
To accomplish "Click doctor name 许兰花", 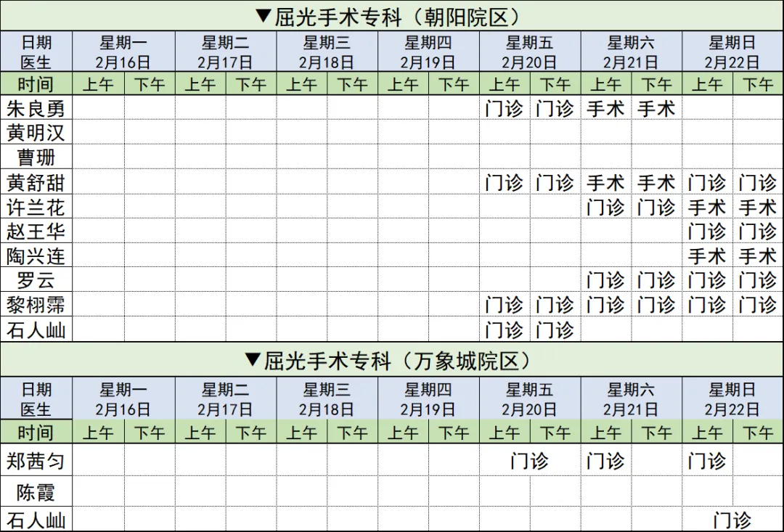I will click(x=36, y=207).
